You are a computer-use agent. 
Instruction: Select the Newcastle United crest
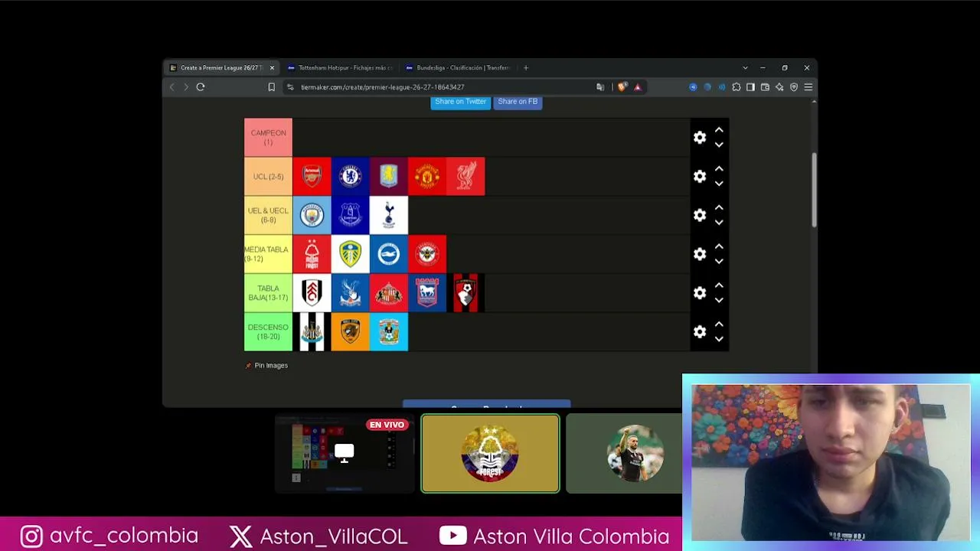312,332
